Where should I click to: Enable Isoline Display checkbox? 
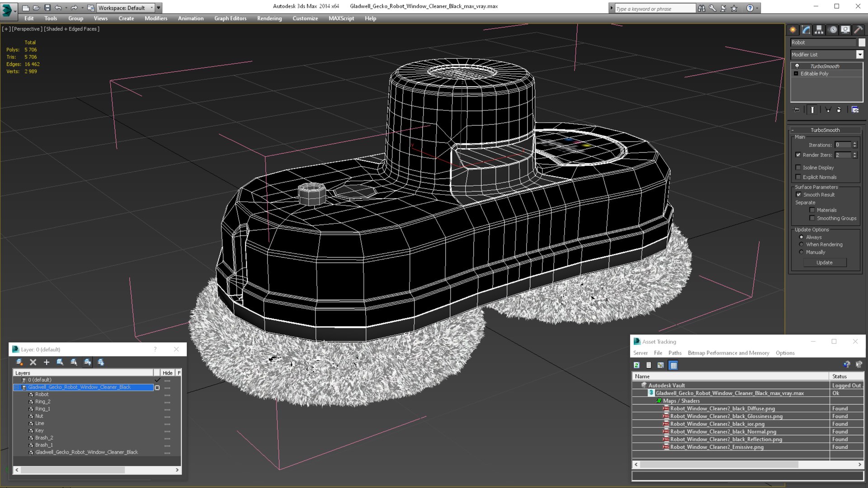(798, 167)
